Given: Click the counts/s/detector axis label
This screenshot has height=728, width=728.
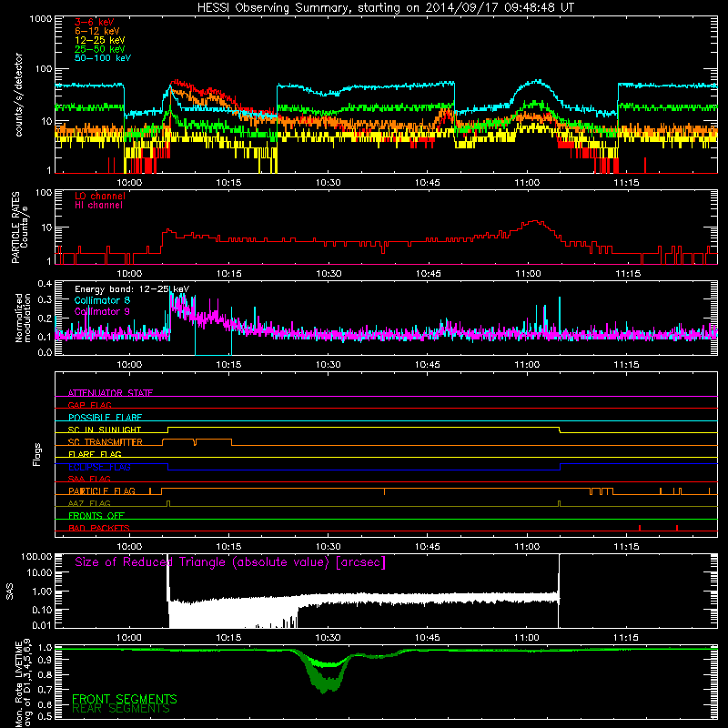Looking at the screenshot, I should click(x=19, y=95).
